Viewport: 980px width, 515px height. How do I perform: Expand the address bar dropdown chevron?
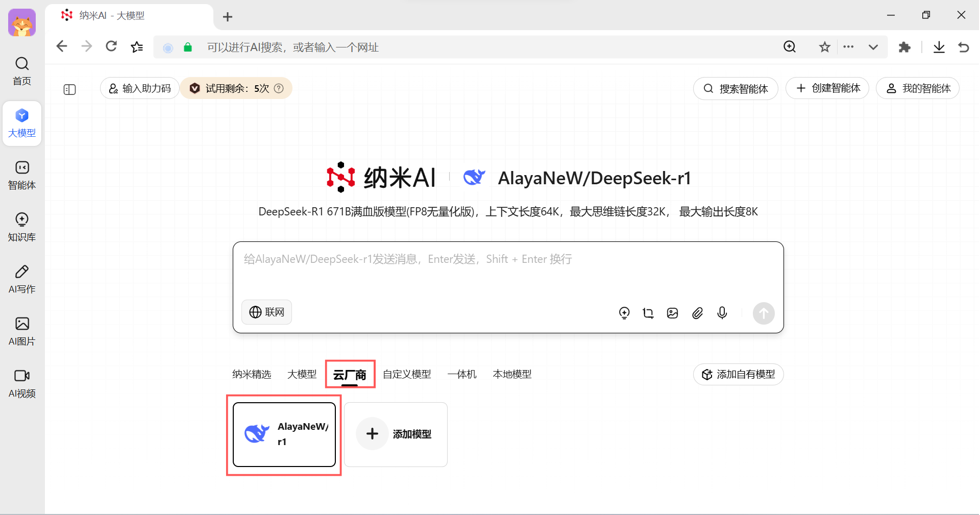(873, 47)
